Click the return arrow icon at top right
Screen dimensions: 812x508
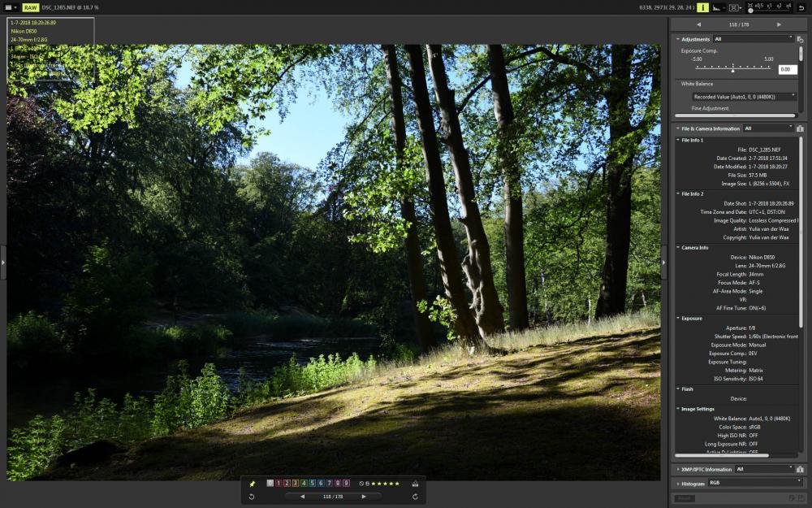click(801, 8)
